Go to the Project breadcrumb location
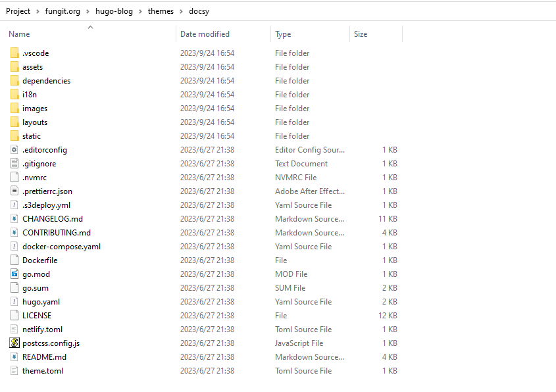Image resolution: width=556 pixels, height=392 pixels. [18, 11]
